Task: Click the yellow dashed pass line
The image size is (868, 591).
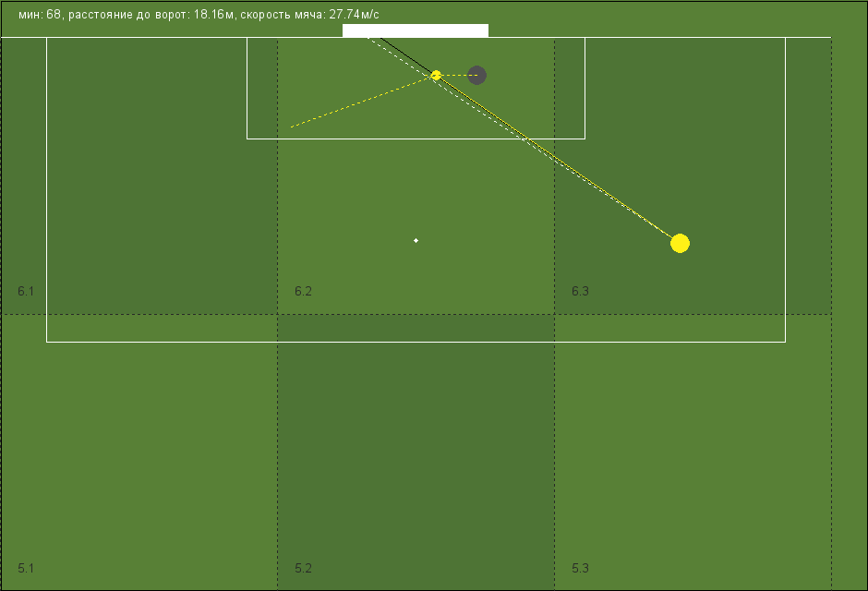Action: pyautogui.click(x=363, y=101)
